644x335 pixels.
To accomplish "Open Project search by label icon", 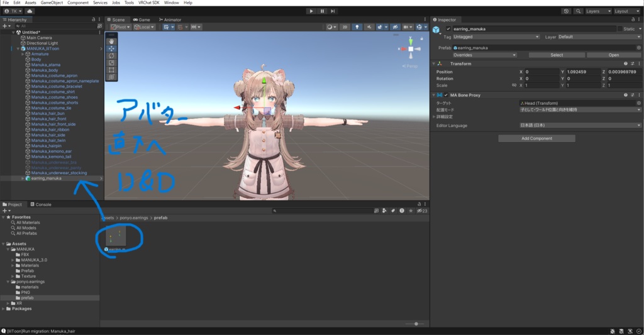I will pyautogui.click(x=393, y=211).
